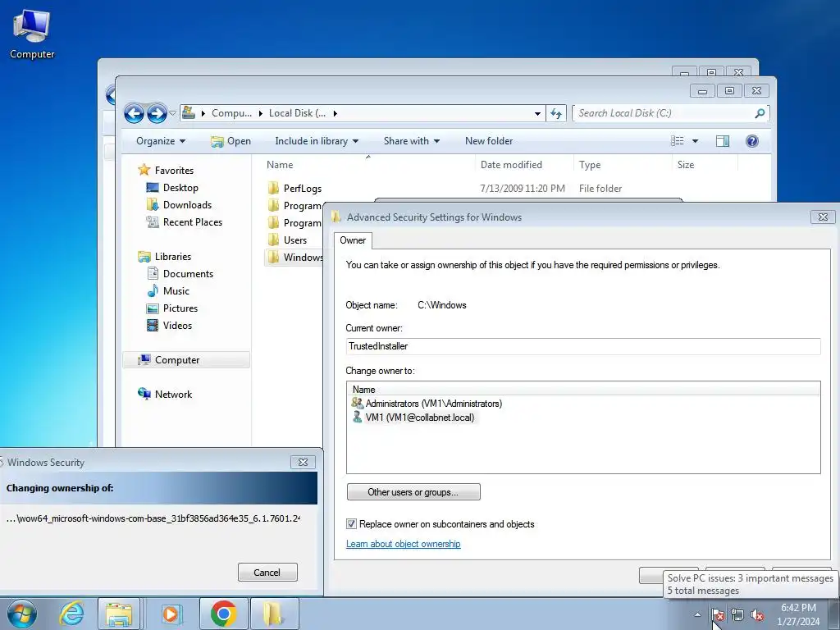This screenshot has width=840, height=630.
Task: Open network status tray icon
Action: [x=737, y=614]
